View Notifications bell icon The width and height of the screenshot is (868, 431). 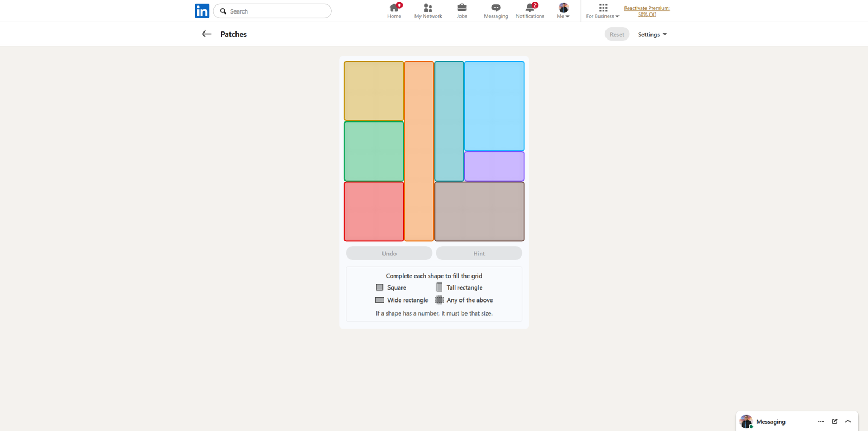pyautogui.click(x=529, y=8)
